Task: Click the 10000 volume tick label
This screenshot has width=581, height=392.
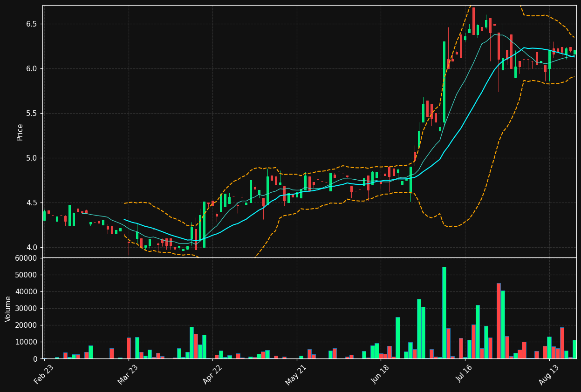Action: [x=26, y=342]
